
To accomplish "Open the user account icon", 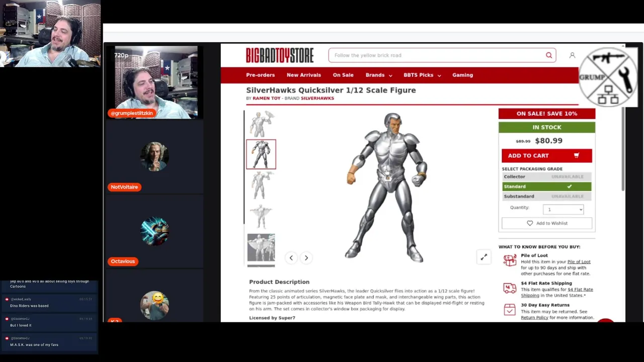I will [572, 55].
